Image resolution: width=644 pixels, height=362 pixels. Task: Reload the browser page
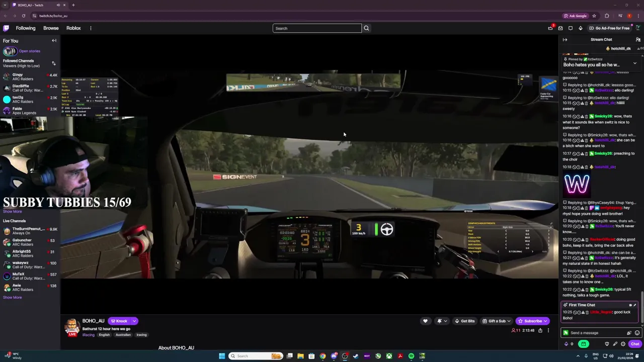coord(23,16)
